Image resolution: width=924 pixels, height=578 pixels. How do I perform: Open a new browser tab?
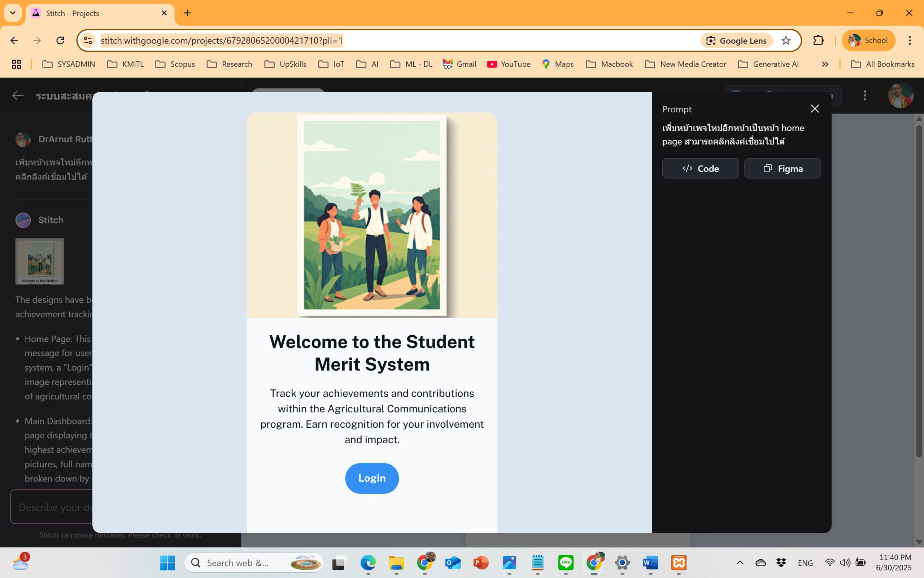187,13
